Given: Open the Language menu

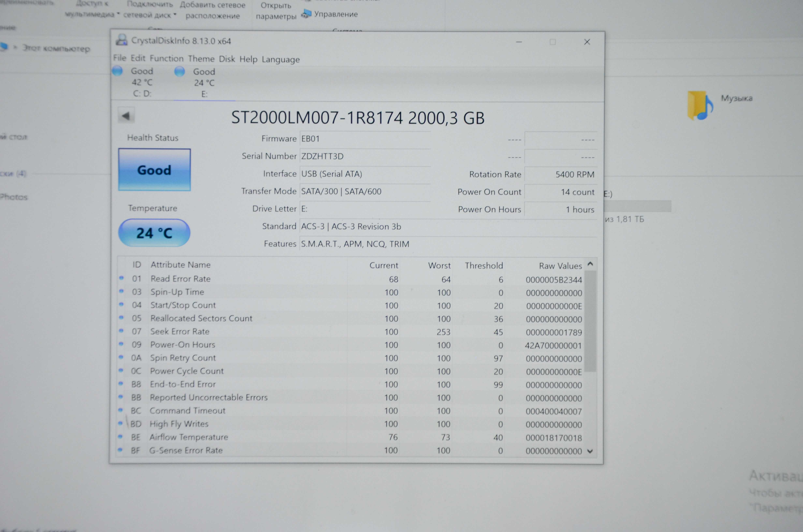Looking at the screenshot, I should click(280, 59).
